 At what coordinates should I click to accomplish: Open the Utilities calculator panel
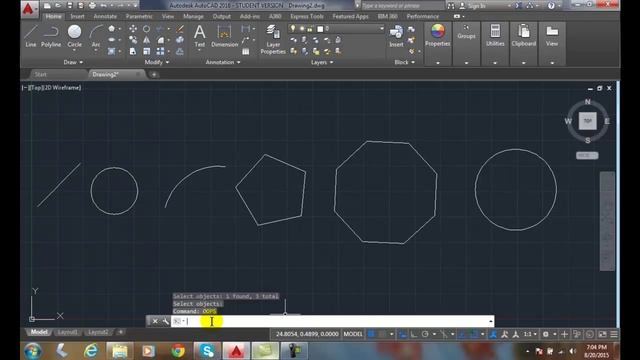point(495,36)
